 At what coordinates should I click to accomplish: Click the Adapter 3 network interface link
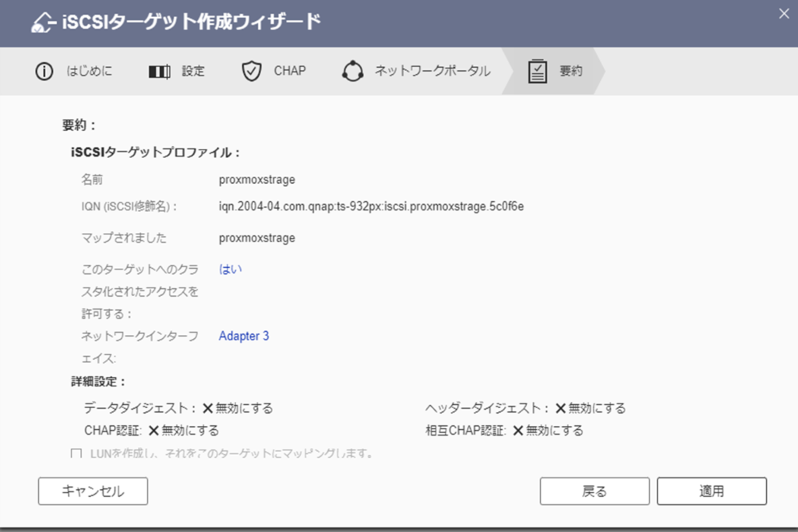(x=244, y=336)
